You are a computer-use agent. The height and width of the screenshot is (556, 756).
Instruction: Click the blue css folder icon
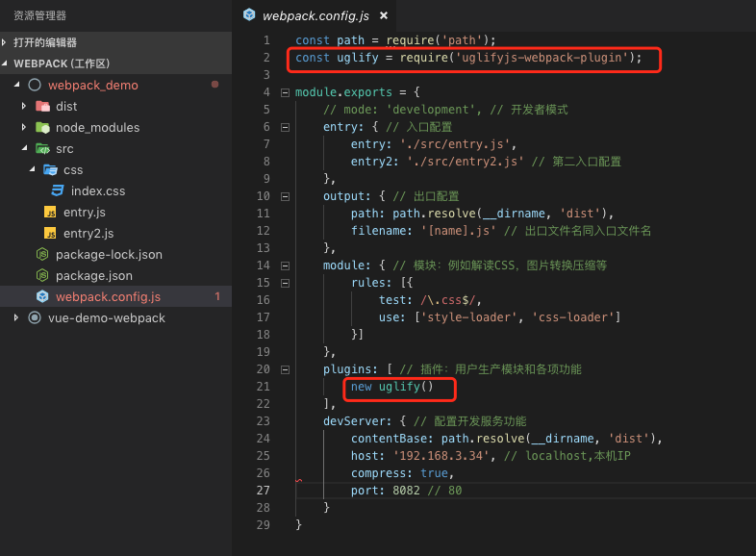coord(50,169)
